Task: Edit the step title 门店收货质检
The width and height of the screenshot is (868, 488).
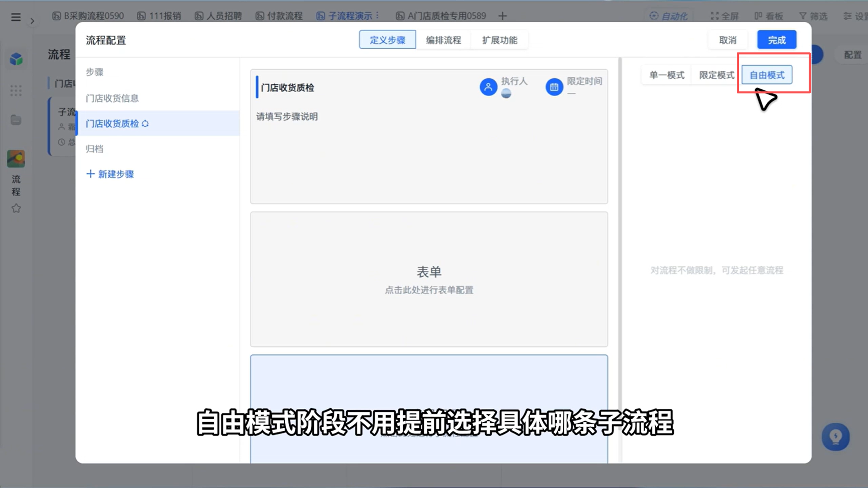Action: point(287,87)
